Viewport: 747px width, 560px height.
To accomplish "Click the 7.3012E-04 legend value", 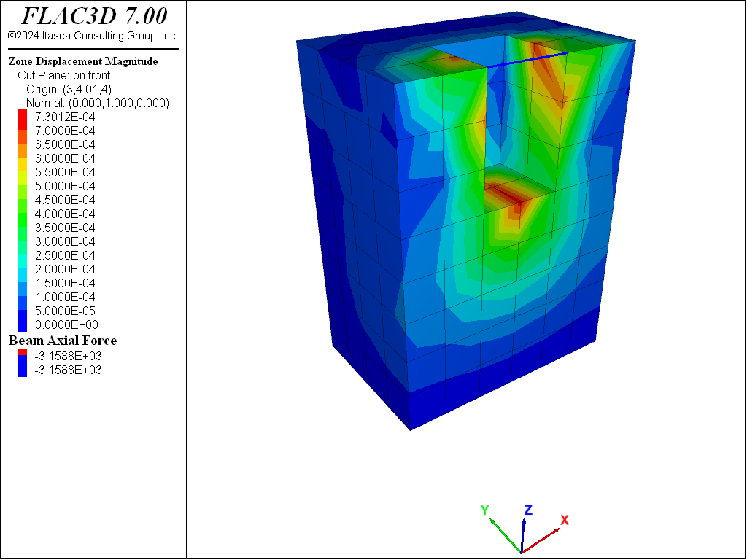I will tap(65, 117).
